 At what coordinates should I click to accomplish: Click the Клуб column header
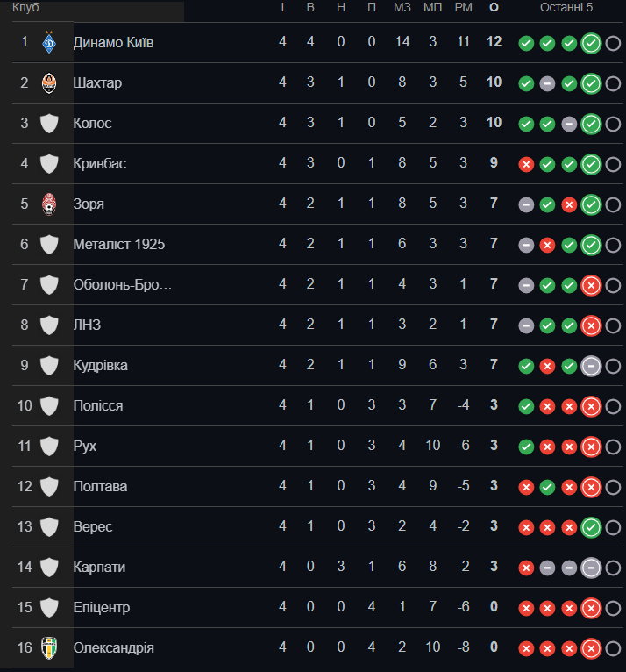point(25,7)
